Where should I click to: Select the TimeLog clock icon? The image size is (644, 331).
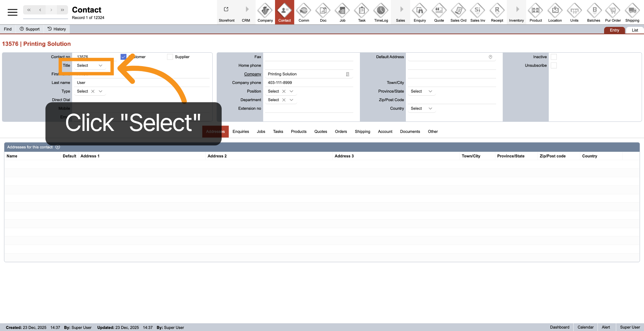pos(381,11)
